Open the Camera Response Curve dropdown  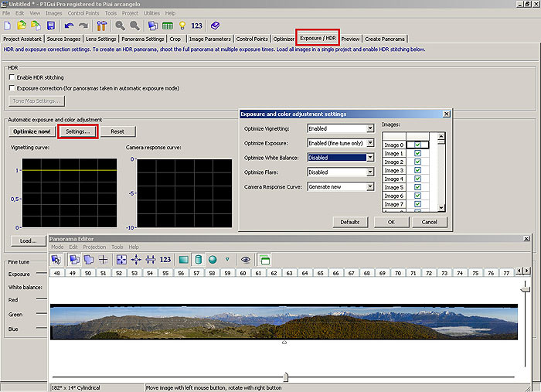point(370,186)
